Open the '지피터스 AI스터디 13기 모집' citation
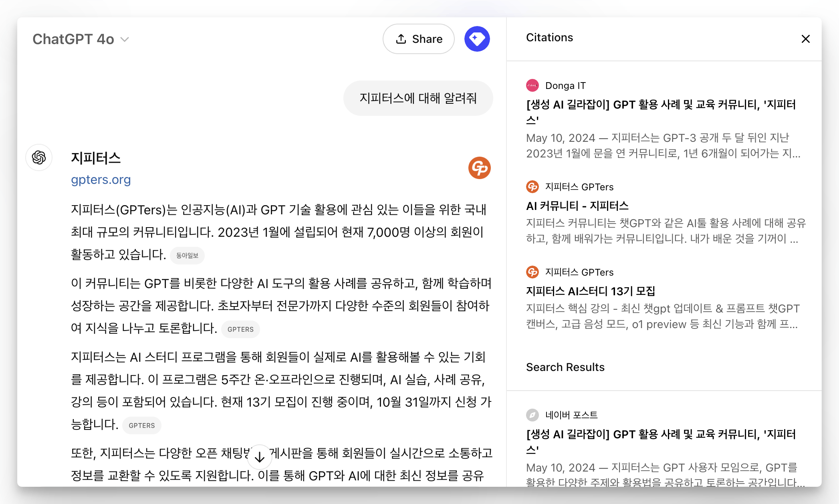This screenshot has width=839, height=504. (590, 291)
